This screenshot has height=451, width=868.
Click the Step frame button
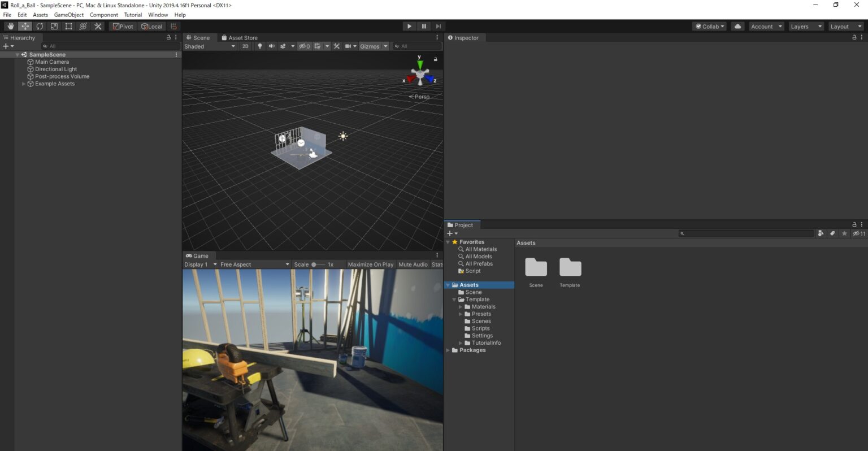[x=438, y=27]
